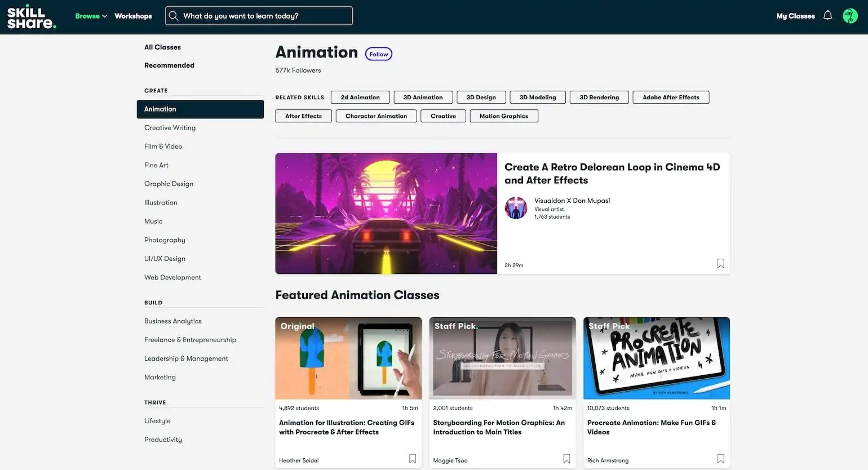Open teacher Rich Armstrong
Image resolution: width=868 pixels, height=470 pixels.
click(608, 460)
